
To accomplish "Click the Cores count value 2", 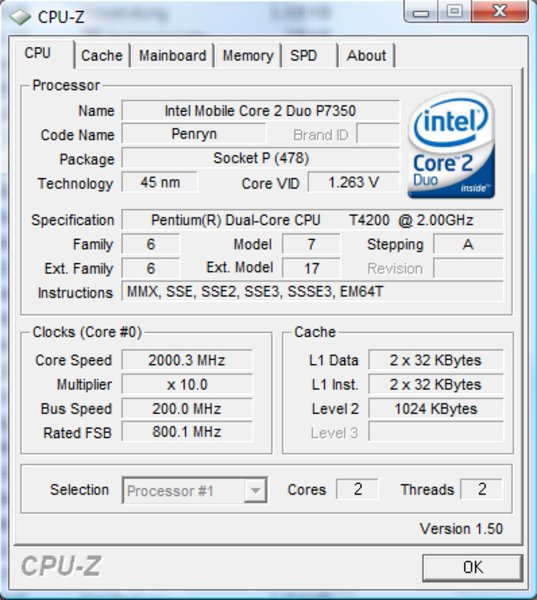I will tap(357, 489).
